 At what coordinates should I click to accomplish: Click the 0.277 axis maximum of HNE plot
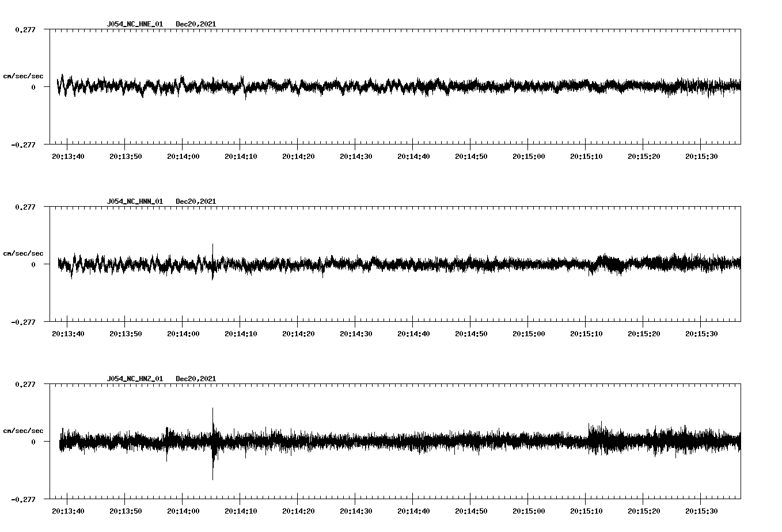tap(25, 29)
